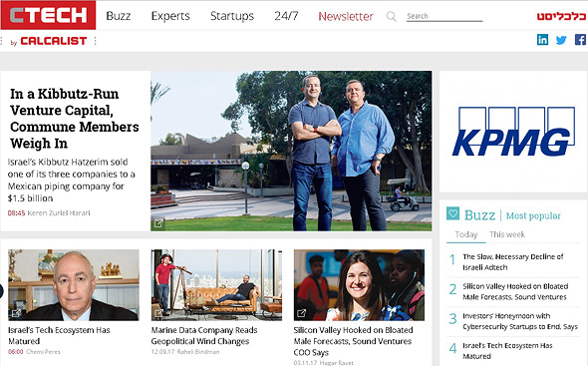Open the Facebook social icon
588x366 pixels.
coord(580,40)
